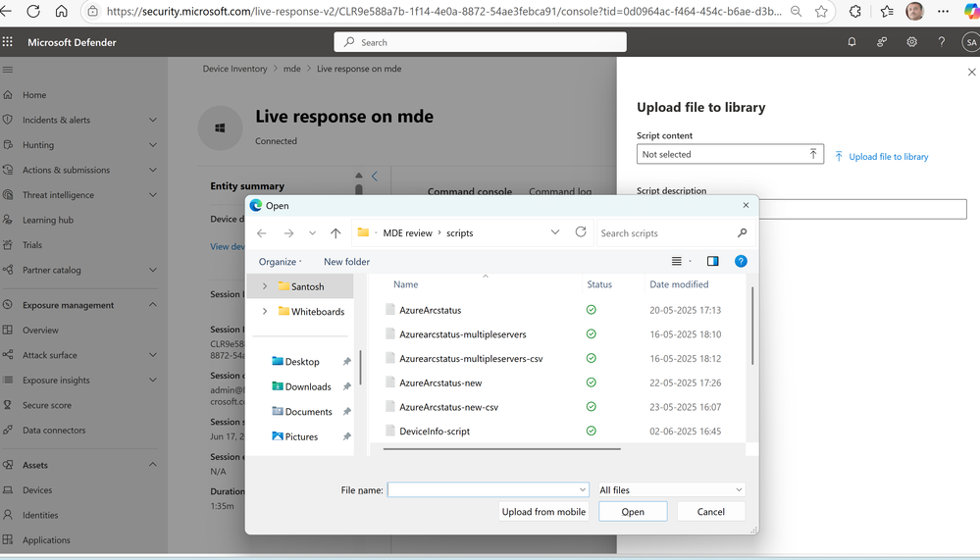The image size is (980, 560).
Task: Collapse Exposure management section
Action: click(152, 304)
